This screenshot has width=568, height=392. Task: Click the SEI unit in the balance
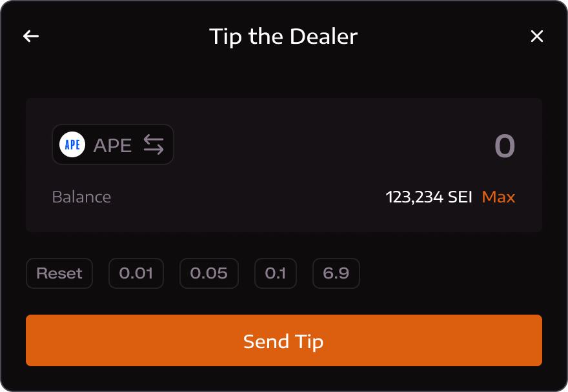tap(460, 197)
